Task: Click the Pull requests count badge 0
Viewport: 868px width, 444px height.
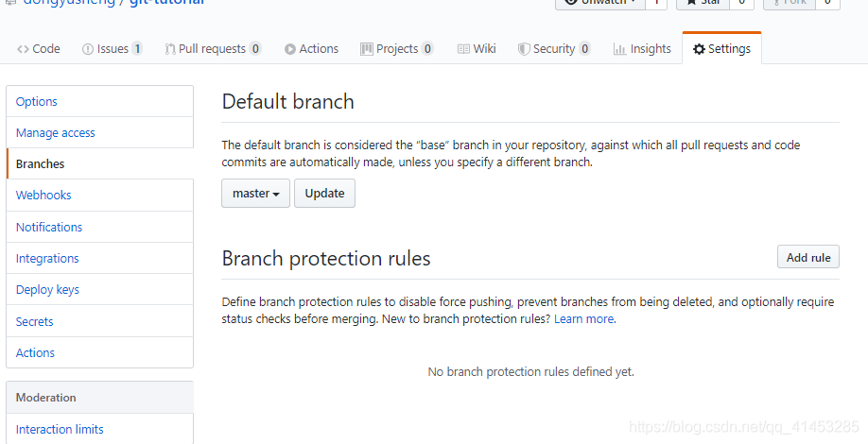Action: point(254,49)
